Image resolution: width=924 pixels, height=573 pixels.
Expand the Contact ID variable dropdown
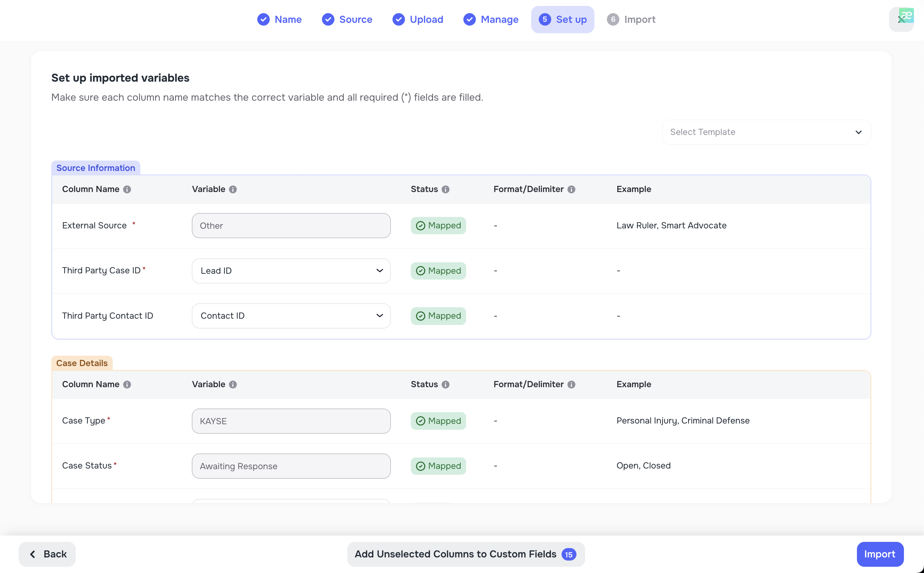pyautogui.click(x=291, y=316)
